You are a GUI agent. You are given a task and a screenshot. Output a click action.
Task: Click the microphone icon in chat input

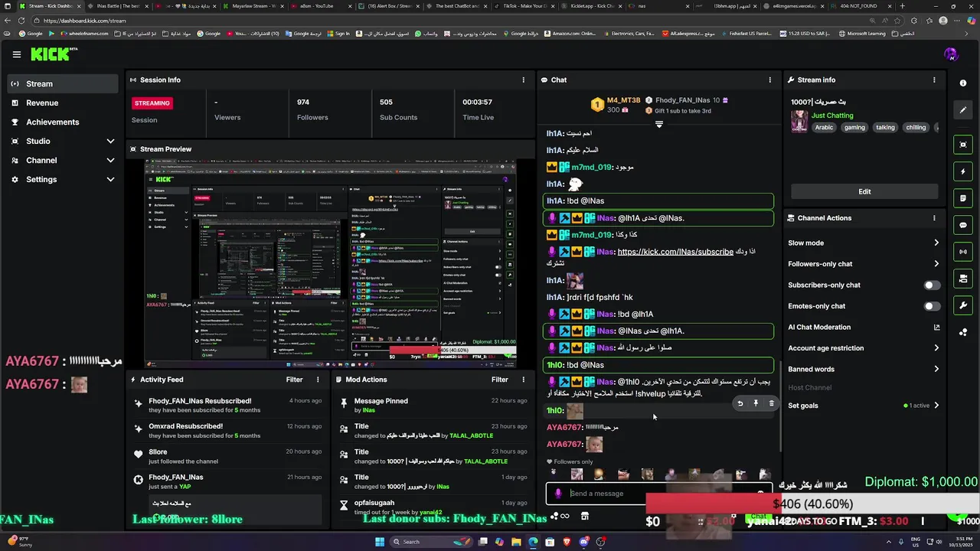tap(558, 494)
